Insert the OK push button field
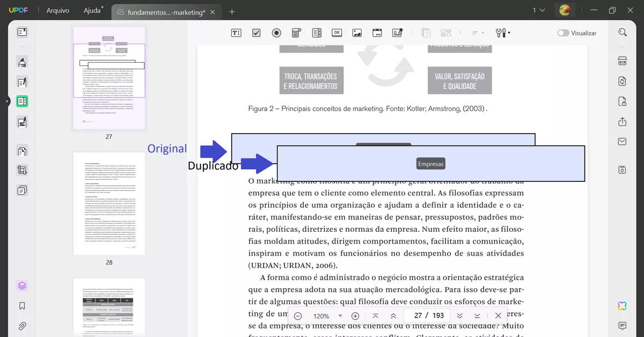Screen dimensions: 644x337 click(336, 32)
